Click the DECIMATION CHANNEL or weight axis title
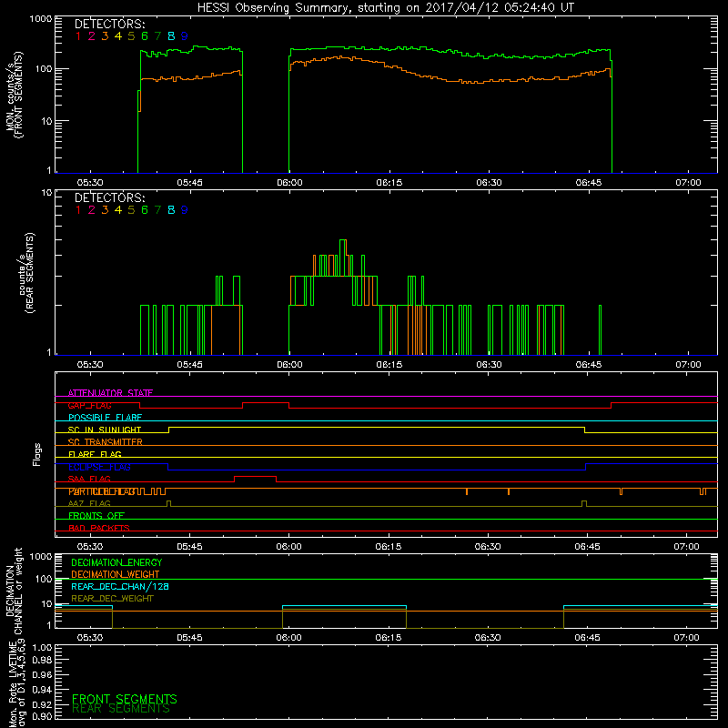This screenshot has width=728, height=728. tap(14, 591)
